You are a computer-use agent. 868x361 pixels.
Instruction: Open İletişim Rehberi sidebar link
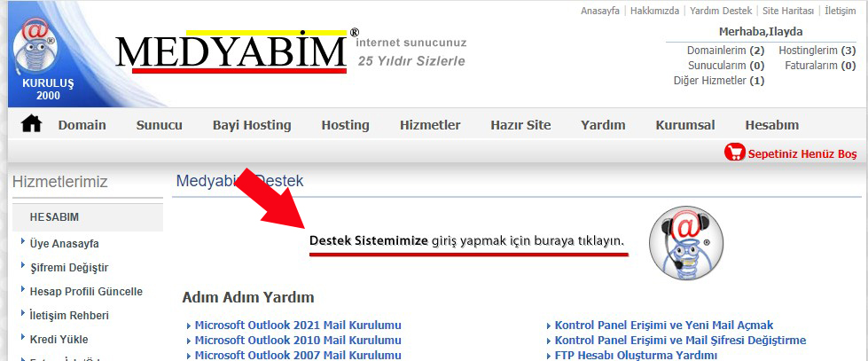point(69,316)
